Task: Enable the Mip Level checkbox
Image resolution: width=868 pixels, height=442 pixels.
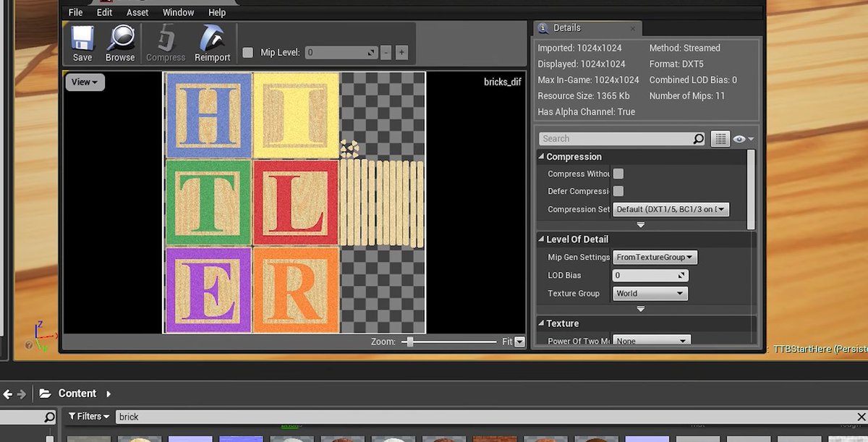Action: pyautogui.click(x=248, y=53)
